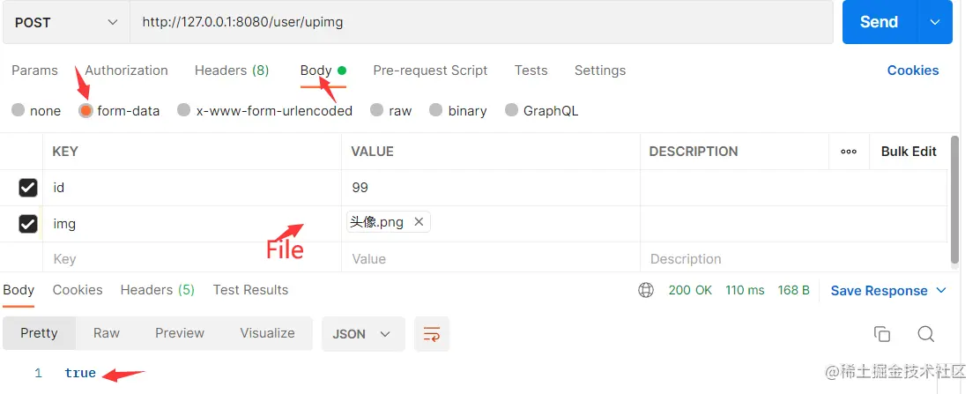Open Bulk Edit mode
Viewport: 980px width, 394px height.
coord(909,152)
